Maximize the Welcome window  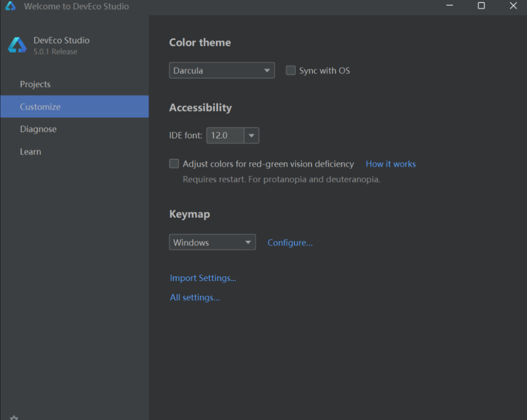pyautogui.click(x=481, y=6)
